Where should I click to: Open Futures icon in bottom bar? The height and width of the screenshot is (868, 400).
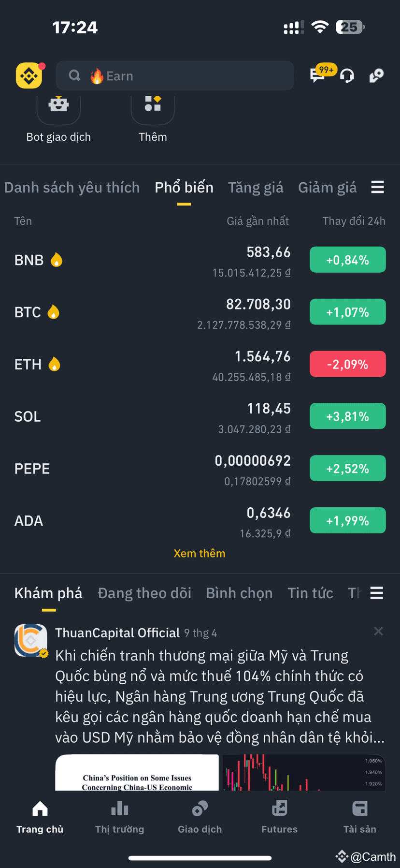click(280, 809)
